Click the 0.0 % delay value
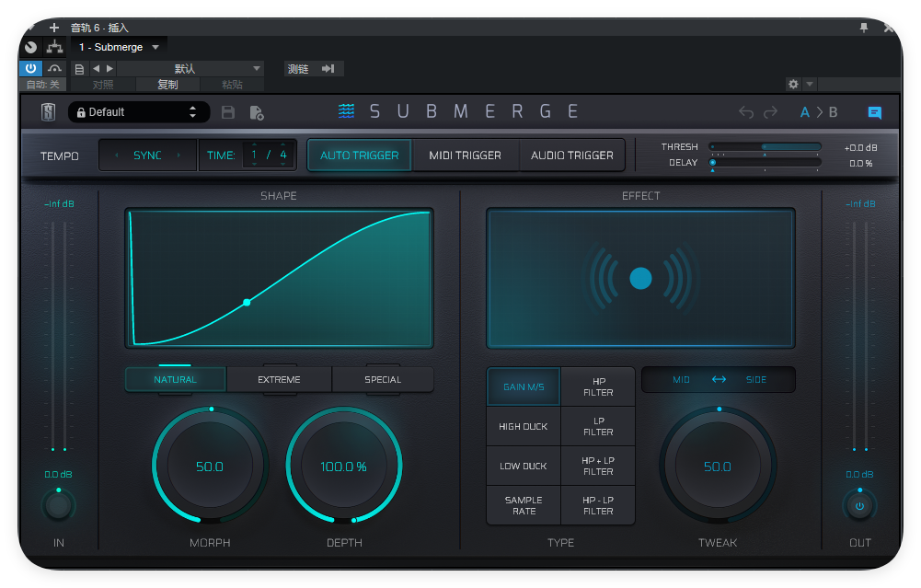The height and width of the screenshot is (588, 921). (x=860, y=163)
